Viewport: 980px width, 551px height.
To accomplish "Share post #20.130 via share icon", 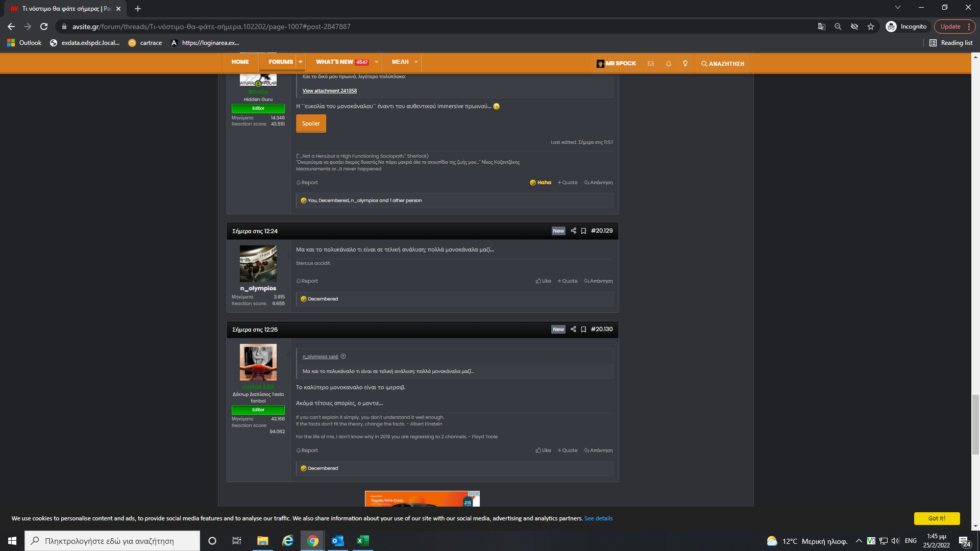I will tap(573, 329).
